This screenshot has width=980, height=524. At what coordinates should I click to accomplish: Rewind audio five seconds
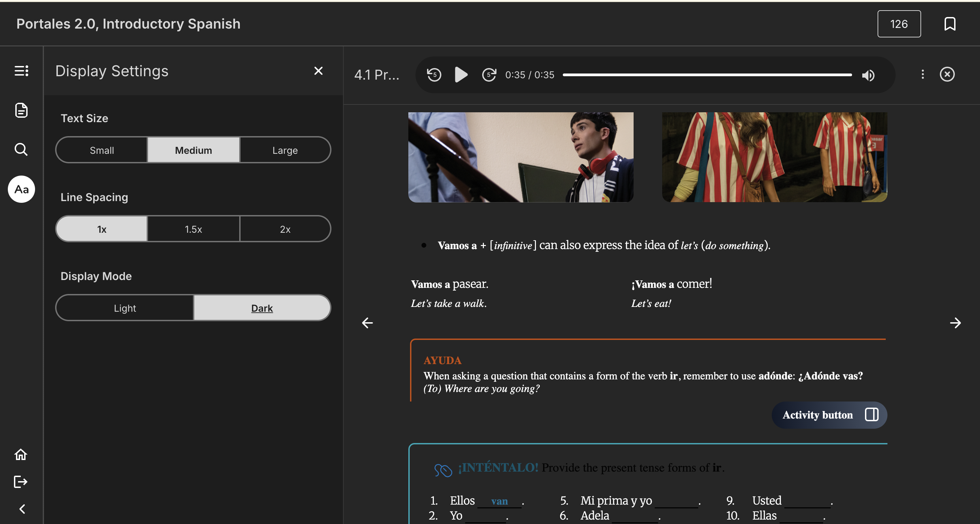434,75
